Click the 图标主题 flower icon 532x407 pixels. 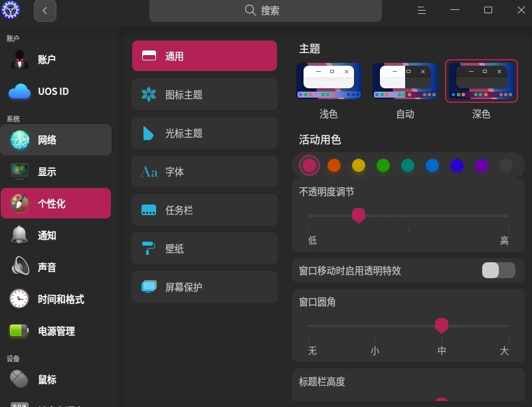coord(149,94)
